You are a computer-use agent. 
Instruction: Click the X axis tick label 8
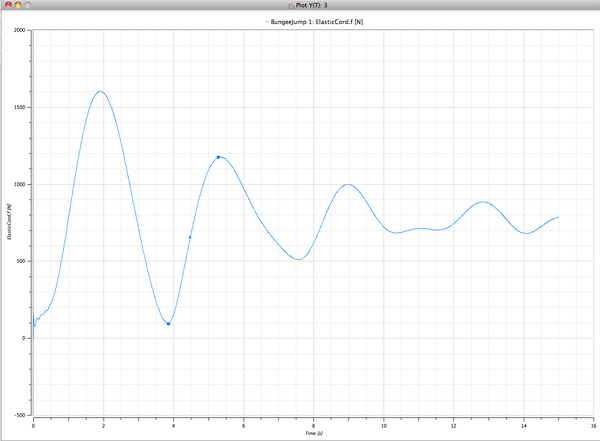click(313, 426)
